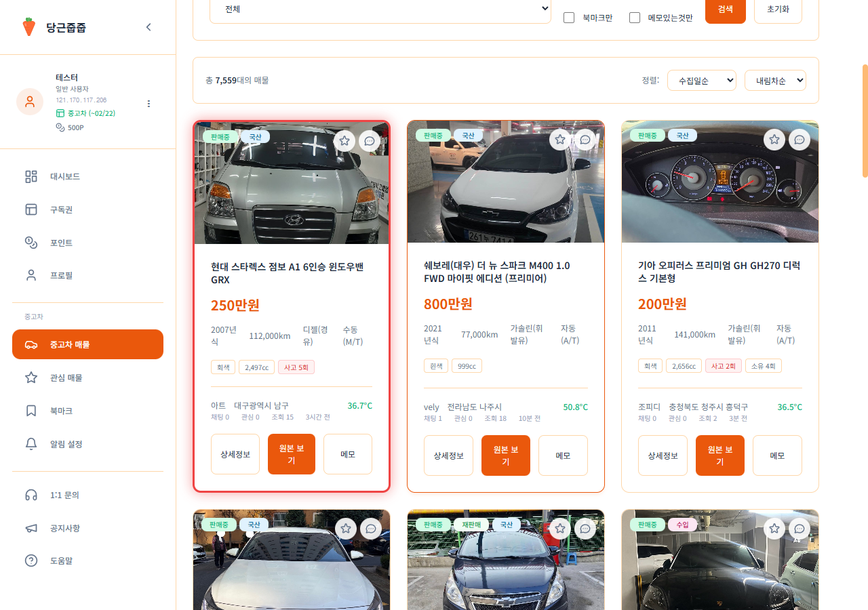Check the 메모있는것만 checkbox
This screenshot has width=868, height=610.
coord(635,18)
